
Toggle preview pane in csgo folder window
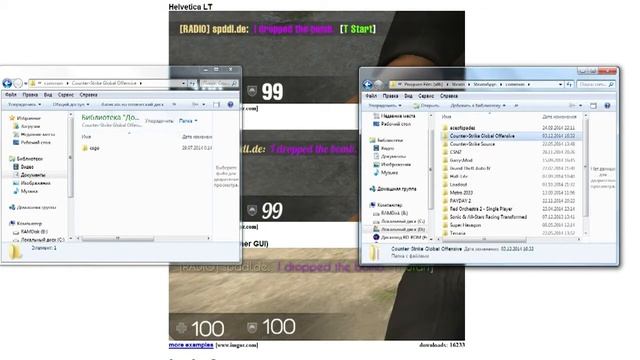pyautogui.click(x=217, y=104)
